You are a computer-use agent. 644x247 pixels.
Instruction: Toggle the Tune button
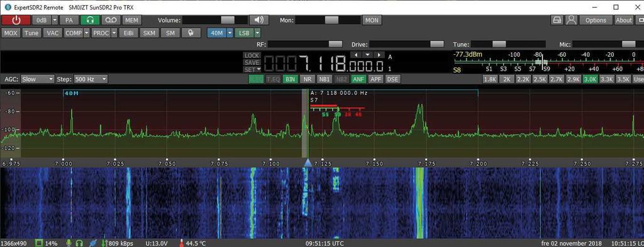pos(31,33)
